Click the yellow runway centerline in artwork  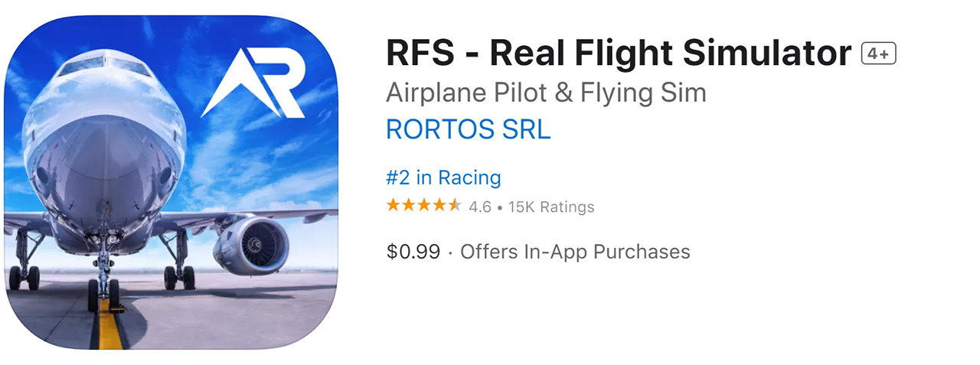[x=111, y=329]
